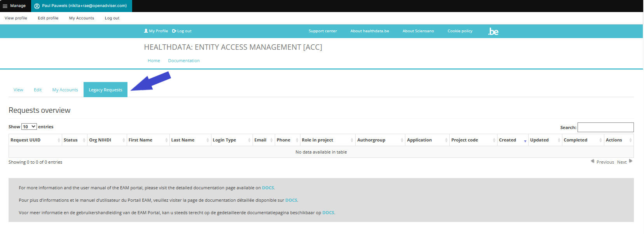Click the Support center link
644x234 pixels.
pyautogui.click(x=323, y=31)
